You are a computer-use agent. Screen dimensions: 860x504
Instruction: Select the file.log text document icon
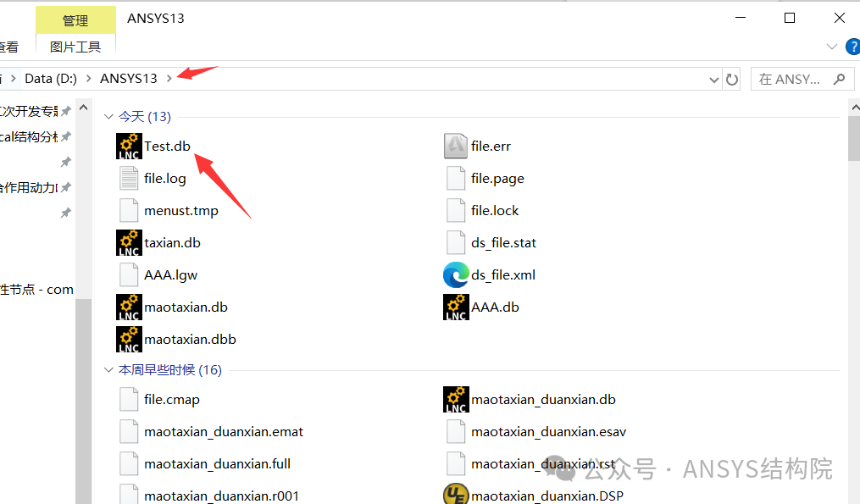[x=129, y=178]
